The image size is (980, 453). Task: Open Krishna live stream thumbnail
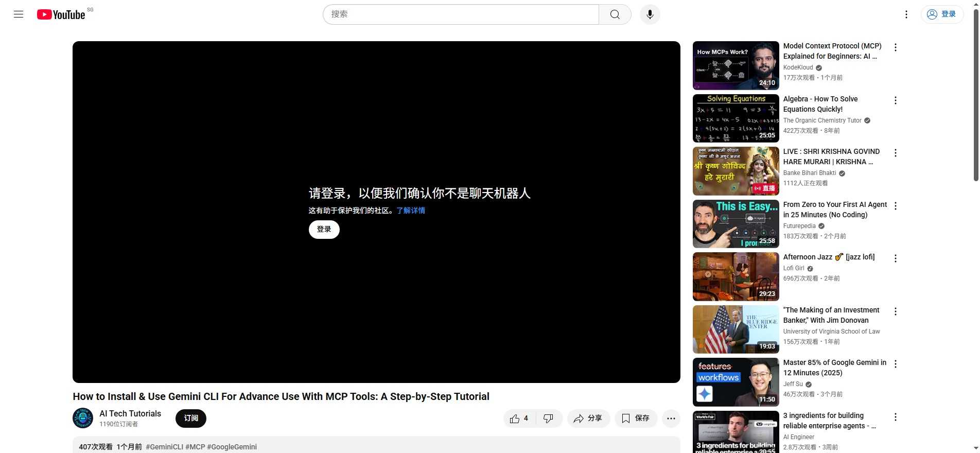coord(736,171)
